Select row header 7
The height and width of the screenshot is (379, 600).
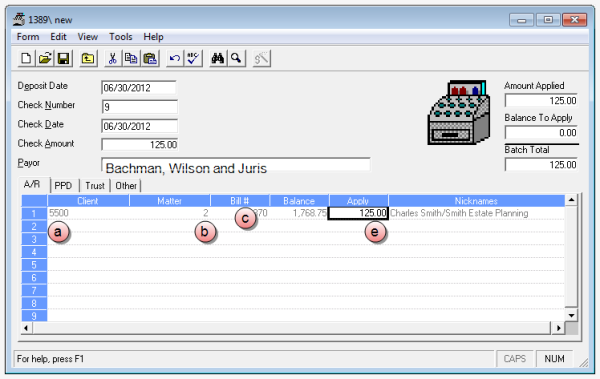pos(34,291)
